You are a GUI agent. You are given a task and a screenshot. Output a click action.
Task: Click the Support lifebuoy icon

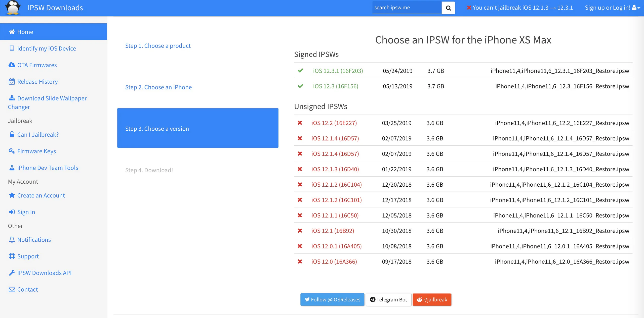12,256
